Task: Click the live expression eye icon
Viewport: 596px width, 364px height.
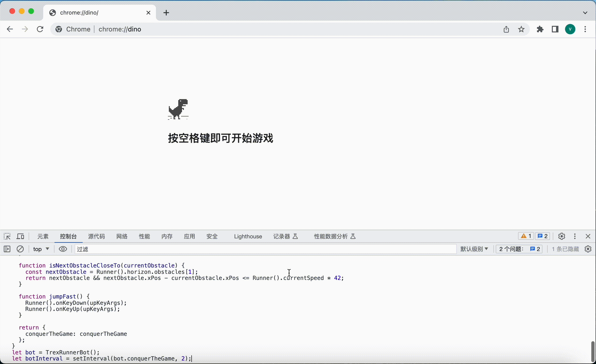Action: click(x=63, y=249)
